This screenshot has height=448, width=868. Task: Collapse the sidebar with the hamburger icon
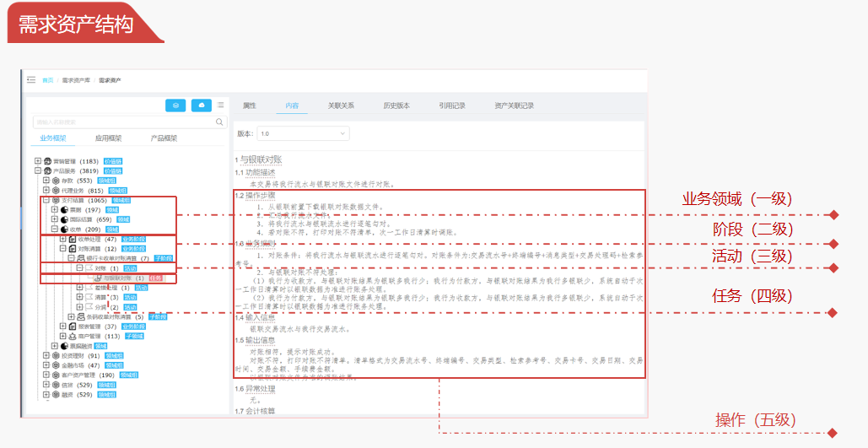(x=31, y=80)
